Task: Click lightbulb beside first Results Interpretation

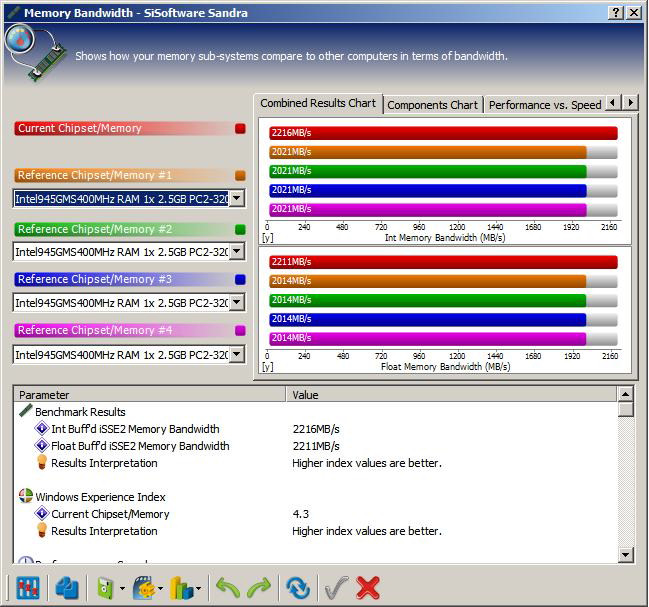Action: (x=41, y=462)
